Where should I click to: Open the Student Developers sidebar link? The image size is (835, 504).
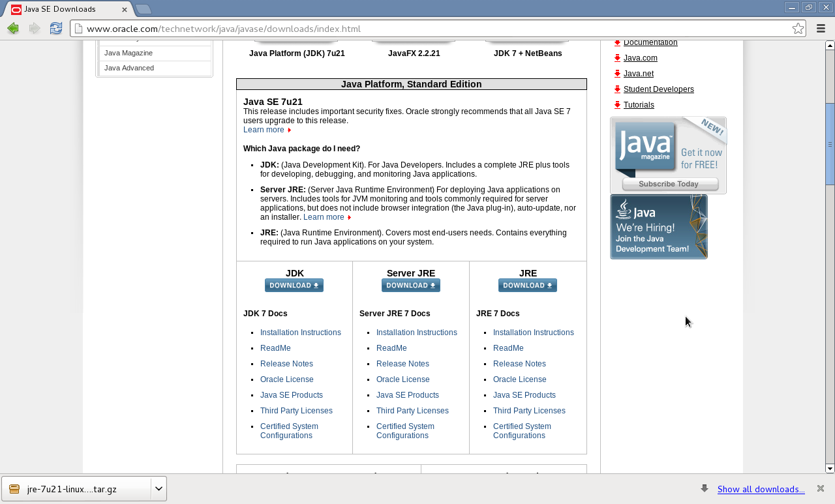pos(659,89)
